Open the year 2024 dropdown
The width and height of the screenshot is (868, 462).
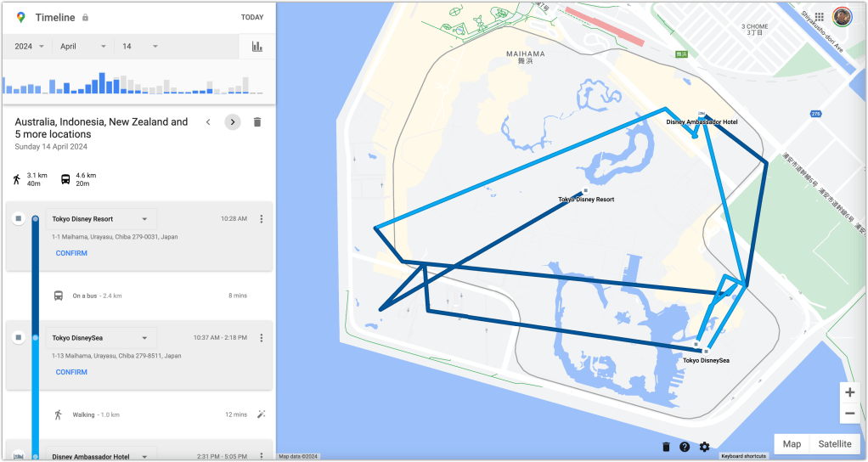[x=30, y=47]
